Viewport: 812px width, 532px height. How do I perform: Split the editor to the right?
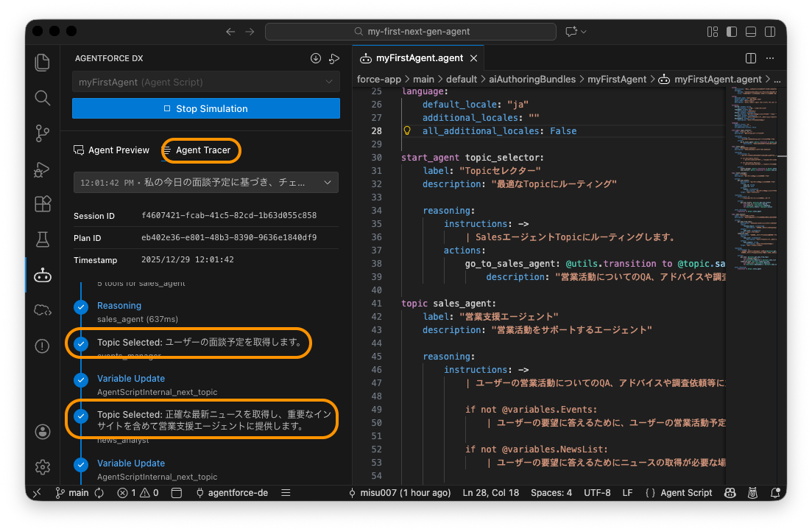point(750,58)
